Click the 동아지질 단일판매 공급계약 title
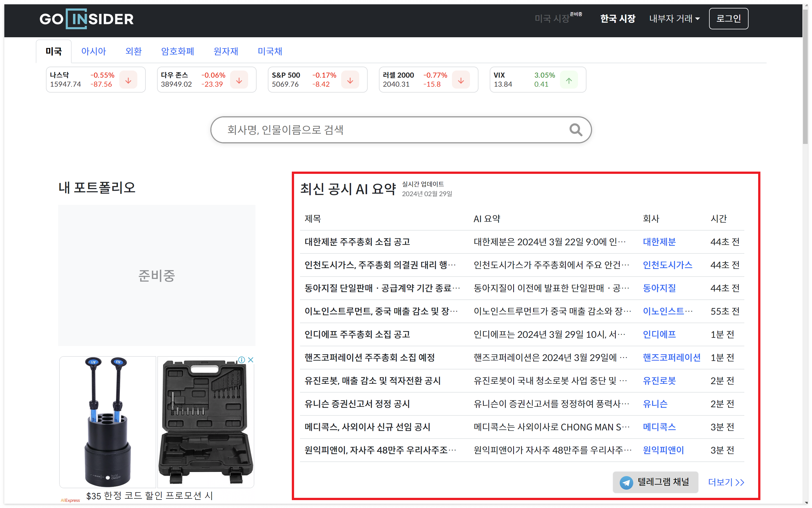Viewport: 812px width, 508px height. [382, 288]
